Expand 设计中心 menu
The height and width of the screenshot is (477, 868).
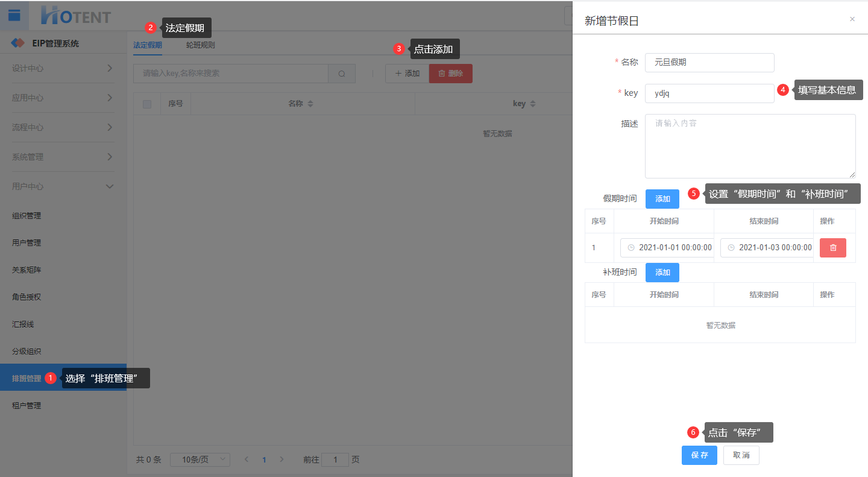[63, 68]
